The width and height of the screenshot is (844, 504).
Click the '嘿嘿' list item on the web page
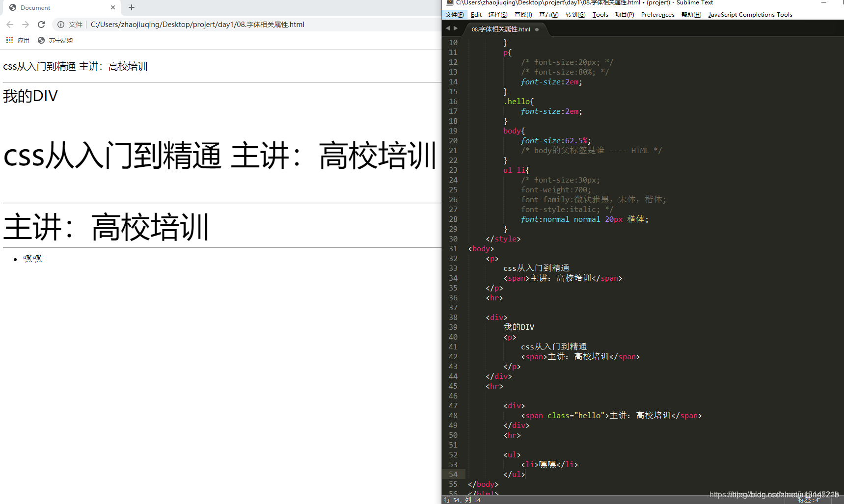[32, 259]
